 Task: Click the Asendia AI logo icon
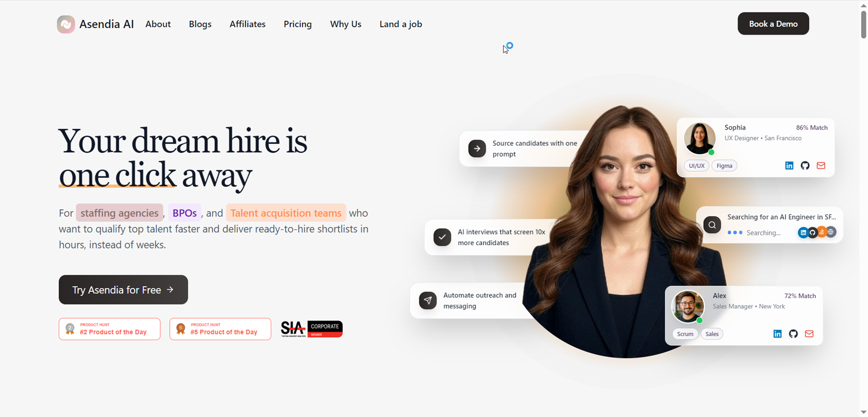point(66,24)
